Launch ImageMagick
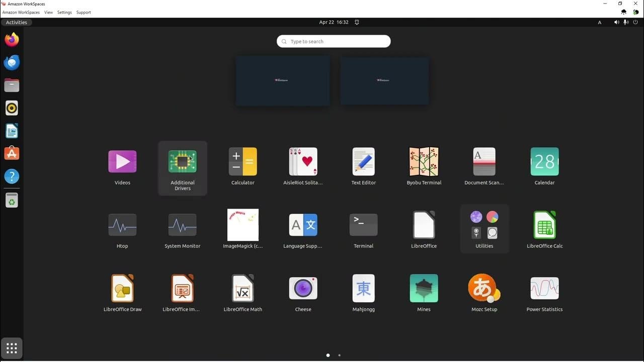This screenshot has height=362, width=644. (243, 225)
